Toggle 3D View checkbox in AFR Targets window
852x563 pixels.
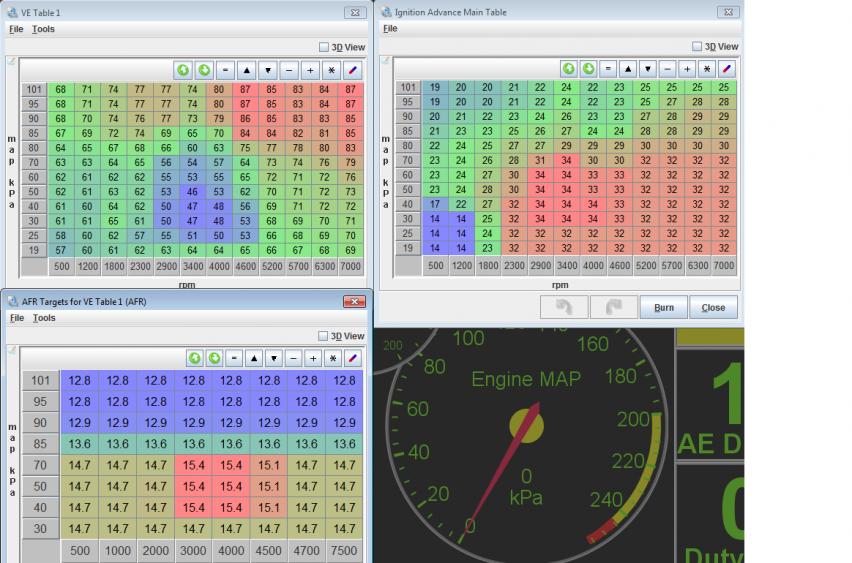pos(324,336)
